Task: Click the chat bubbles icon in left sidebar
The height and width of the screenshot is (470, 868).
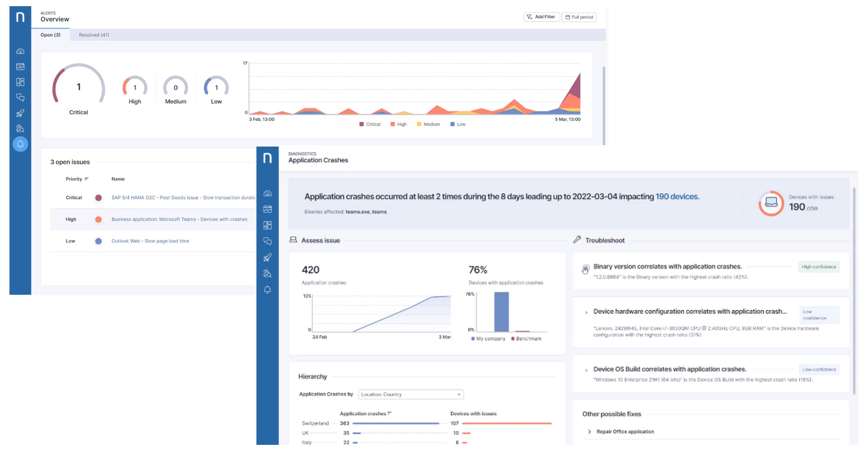Action: point(20,97)
